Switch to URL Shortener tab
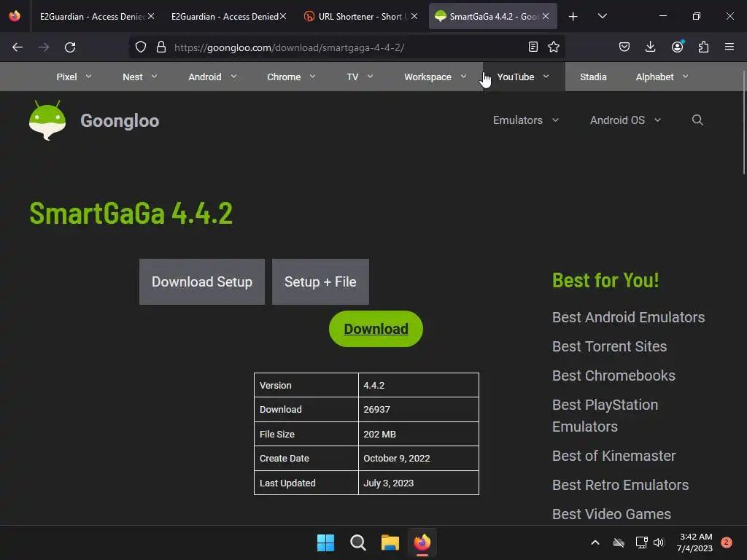Screen dimensions: 747x560 [x=357, y=16]
